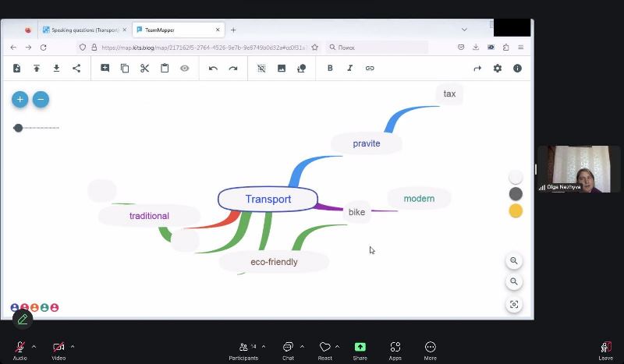
Task: Open Zoom Chat panel
Action: (288, 351)
